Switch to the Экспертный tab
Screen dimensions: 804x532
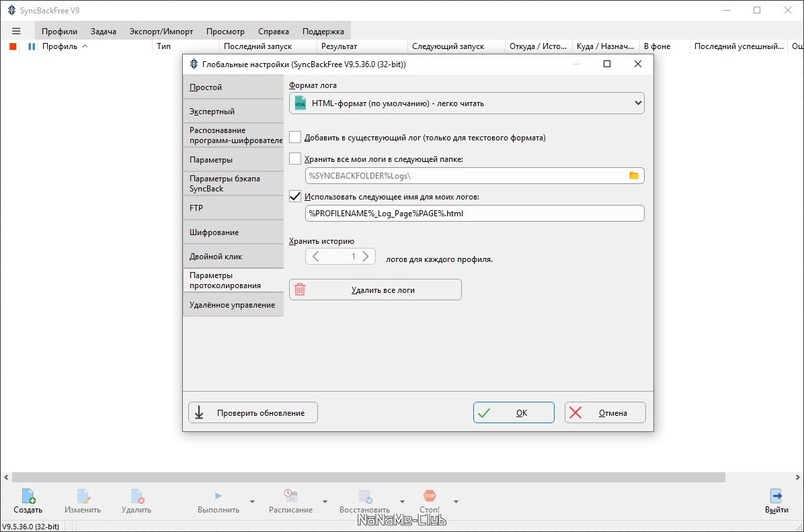(x=233, y=112)
